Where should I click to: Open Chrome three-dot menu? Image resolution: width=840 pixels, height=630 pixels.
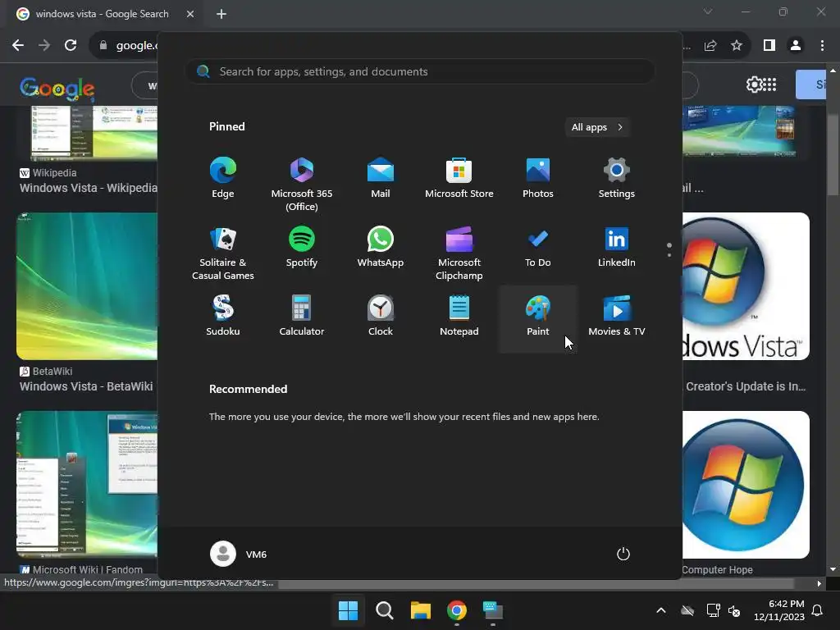tap(822, 46)
